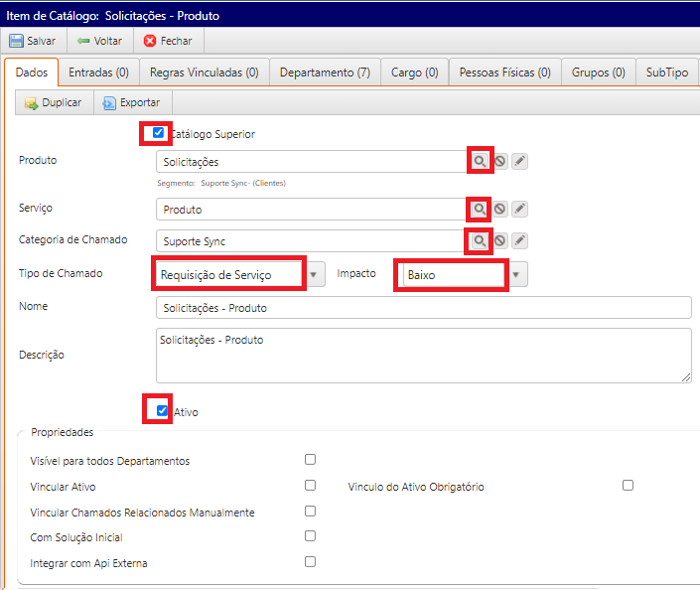The height and width of the screenshot is (590, 700).
Task: Click the clear icon next to Produto field
Action: 500,161
